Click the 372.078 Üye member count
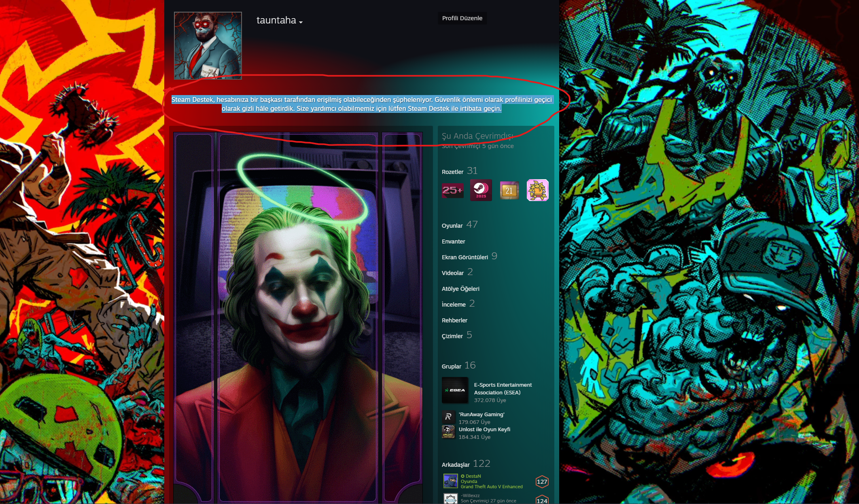The image size is (859, 504). point(490,400)
